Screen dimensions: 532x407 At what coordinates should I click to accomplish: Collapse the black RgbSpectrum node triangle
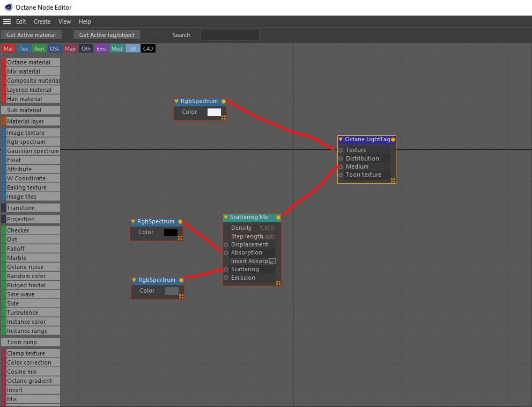pyautogui.click(x=133, y=222)
